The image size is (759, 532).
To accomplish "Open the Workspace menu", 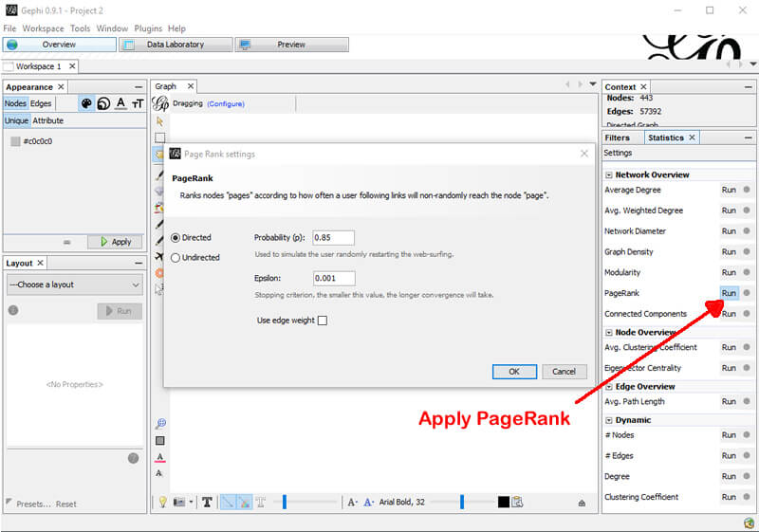I will [43, 28].
